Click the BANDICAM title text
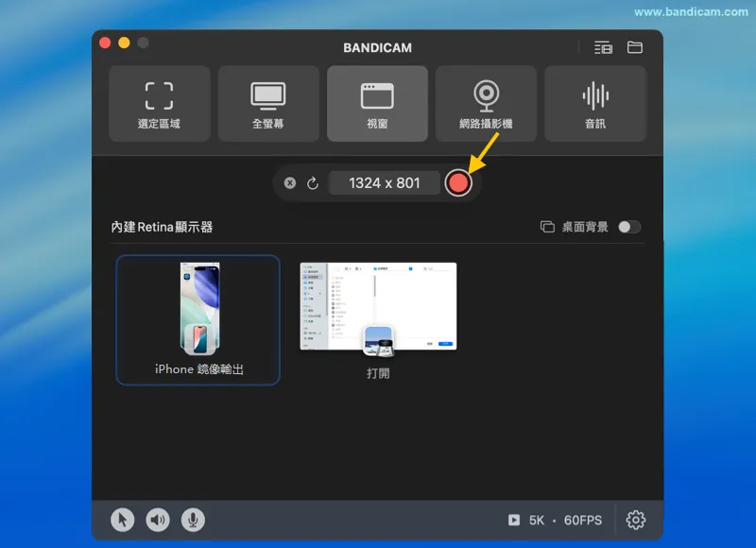 [x=377, y=48]
